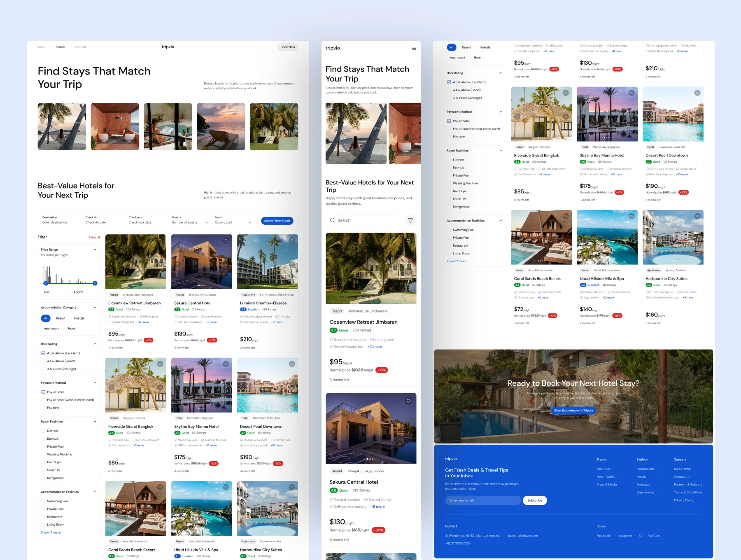Heart Ubud Hillside Villa in first desktop mockup
741x560 pixels.
coord(226,488)
